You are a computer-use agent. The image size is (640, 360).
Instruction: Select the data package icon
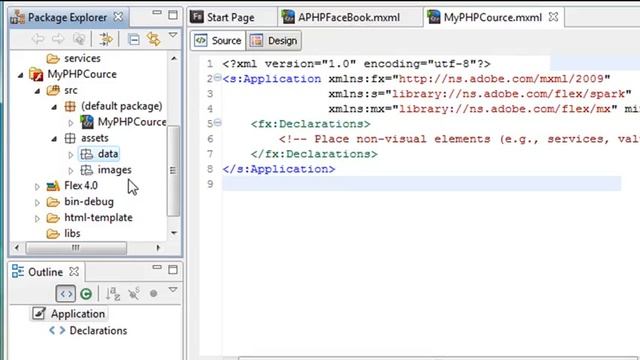(x=87, y=154)
